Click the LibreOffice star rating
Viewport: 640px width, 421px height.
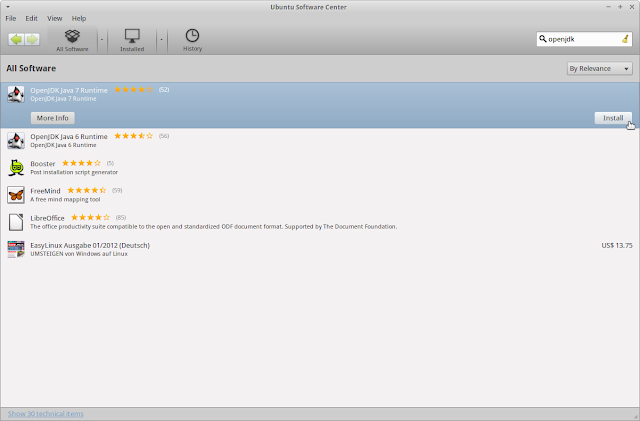pos(90,217)
